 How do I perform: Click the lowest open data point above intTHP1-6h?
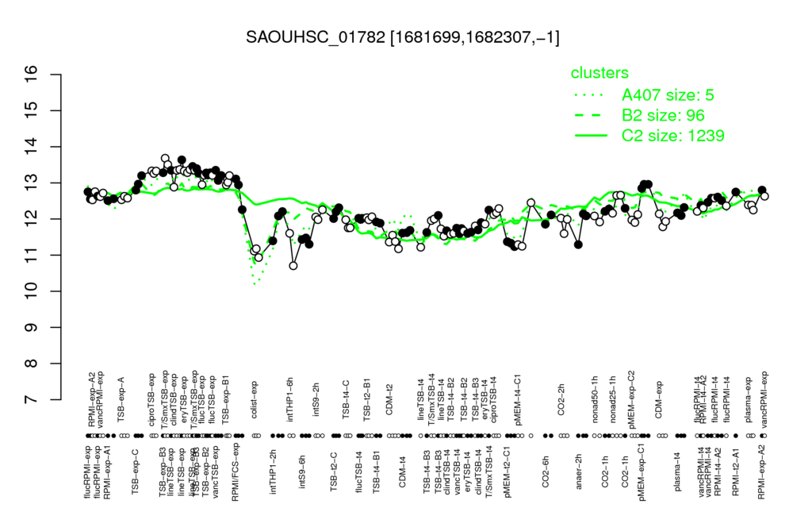tap(293, 265)
